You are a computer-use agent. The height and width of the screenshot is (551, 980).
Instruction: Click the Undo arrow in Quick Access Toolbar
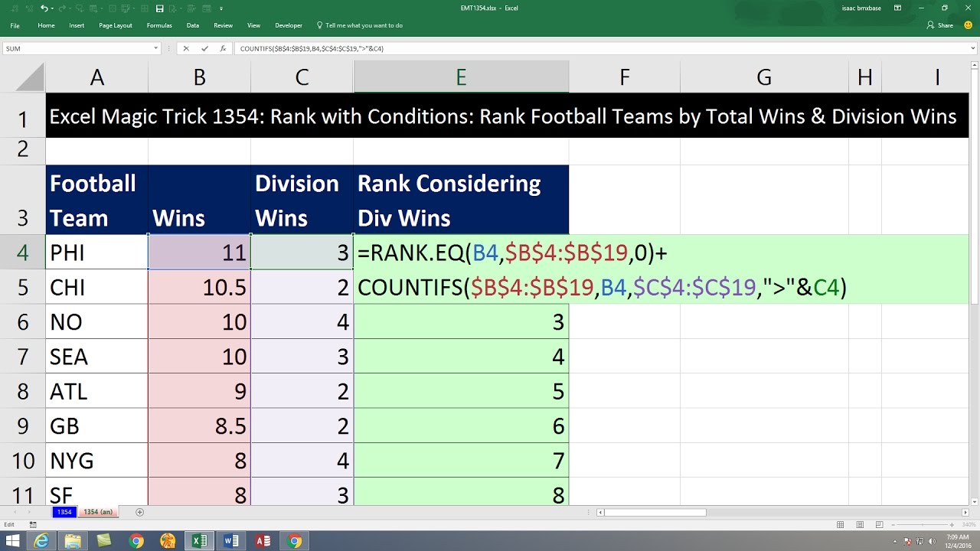click(x=44, y=8)
